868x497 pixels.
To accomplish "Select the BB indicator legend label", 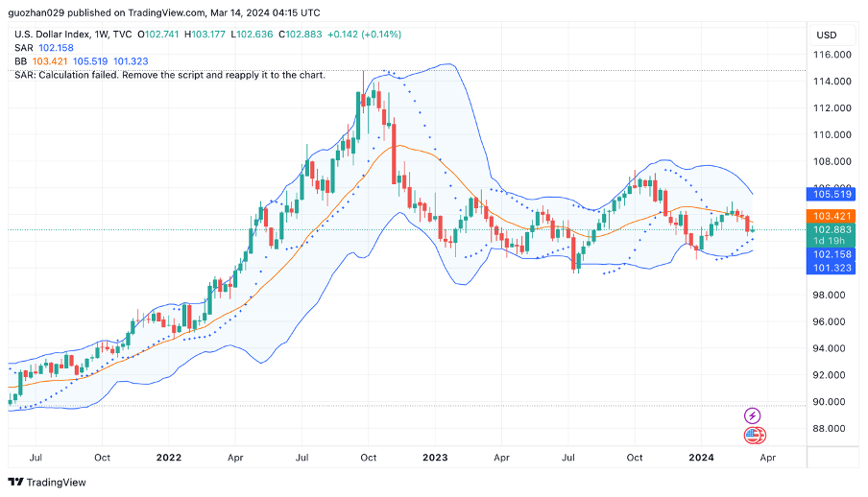I will 21,61.
